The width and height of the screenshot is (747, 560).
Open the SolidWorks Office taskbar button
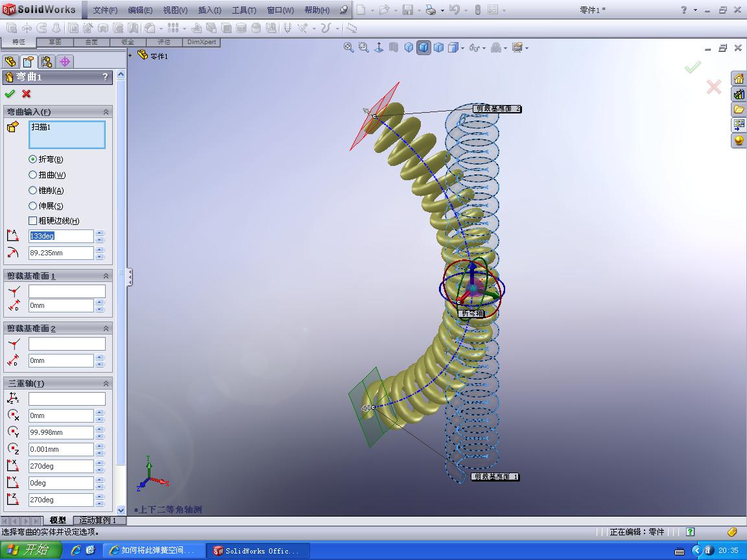[x=259, y=550]
